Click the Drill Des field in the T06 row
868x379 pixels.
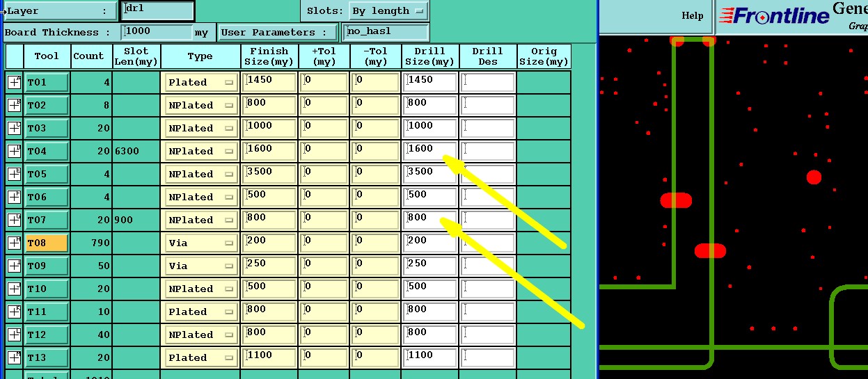(488, 197)
